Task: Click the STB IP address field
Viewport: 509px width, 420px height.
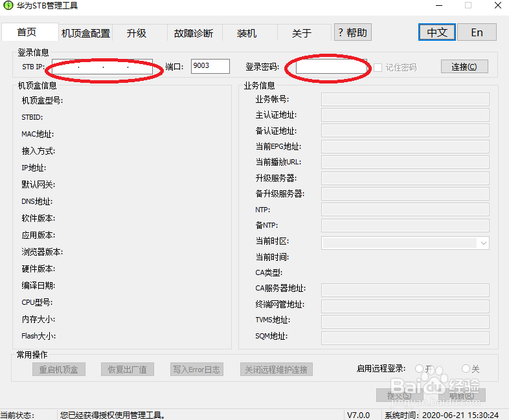Action: coord(102,67)
